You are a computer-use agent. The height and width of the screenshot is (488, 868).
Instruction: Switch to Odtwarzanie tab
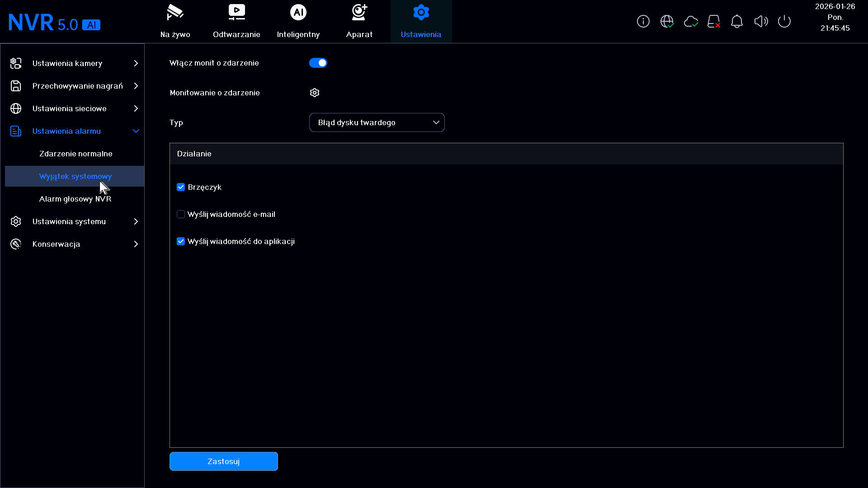pyautogui.click(x=236, y=21)
